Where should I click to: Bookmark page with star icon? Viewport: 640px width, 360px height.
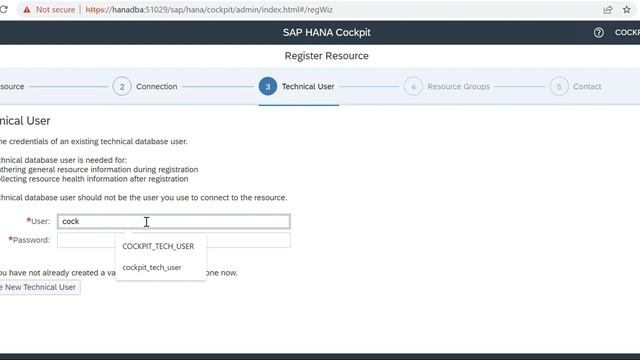627,9
